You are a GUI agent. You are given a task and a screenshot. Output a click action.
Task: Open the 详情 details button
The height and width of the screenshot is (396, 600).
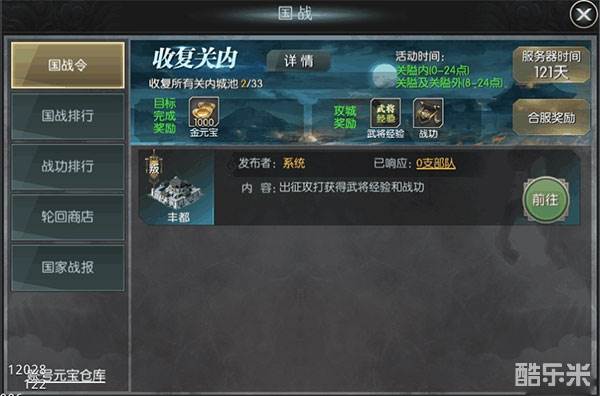point(298,61)
